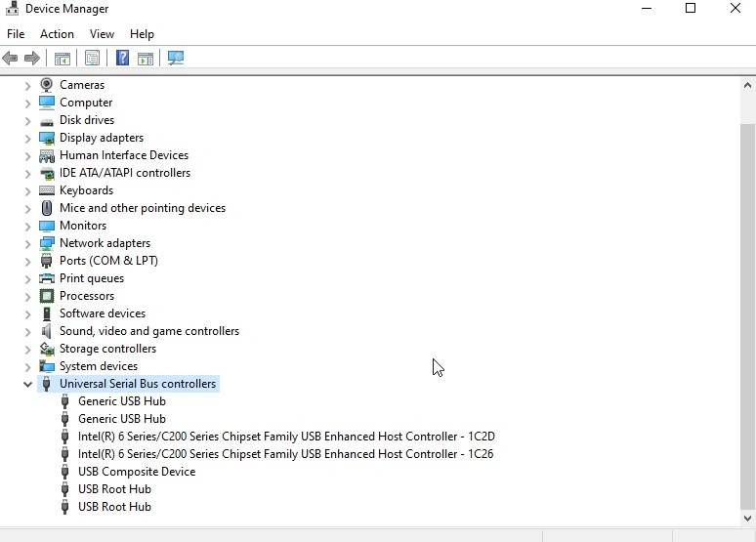This screenshot has height=542, width=756.
Task: Click the Forward arrow toolbar icon
Action: tap(32, 59)
